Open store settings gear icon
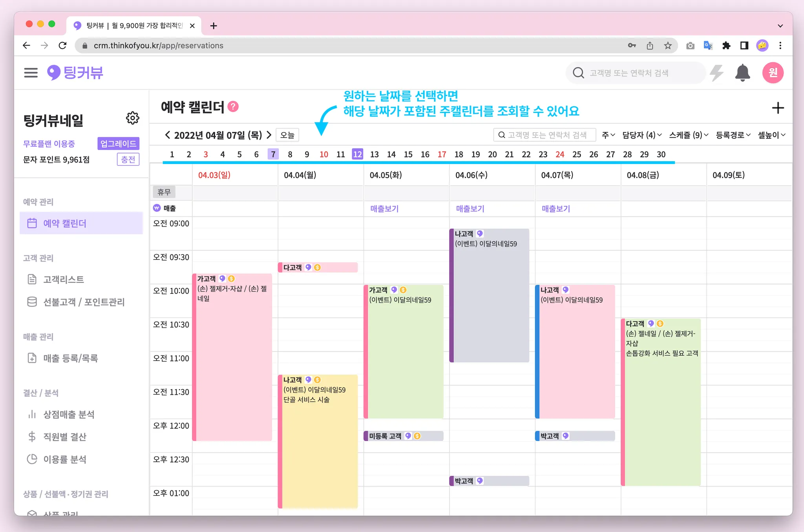This screenshot has height=532, width=804. 132,118
